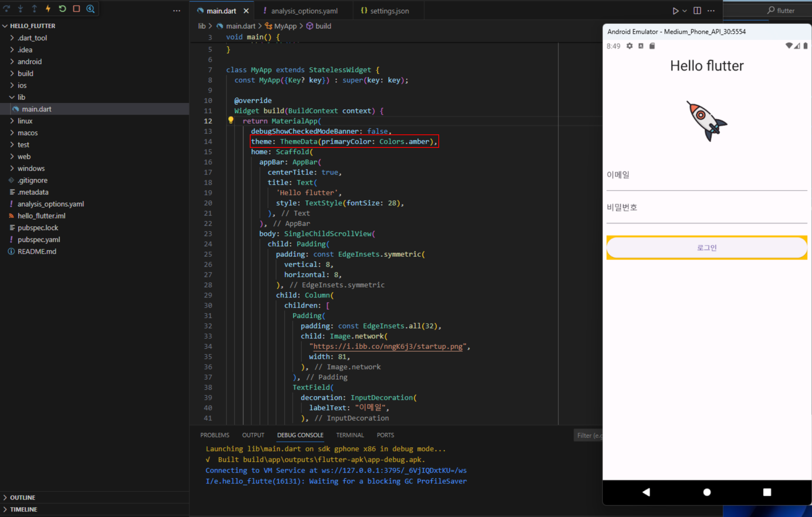Screen dimensions: 812x517
Task: Select the DEBUG CONSOLE tab
Action: [300, 435]
